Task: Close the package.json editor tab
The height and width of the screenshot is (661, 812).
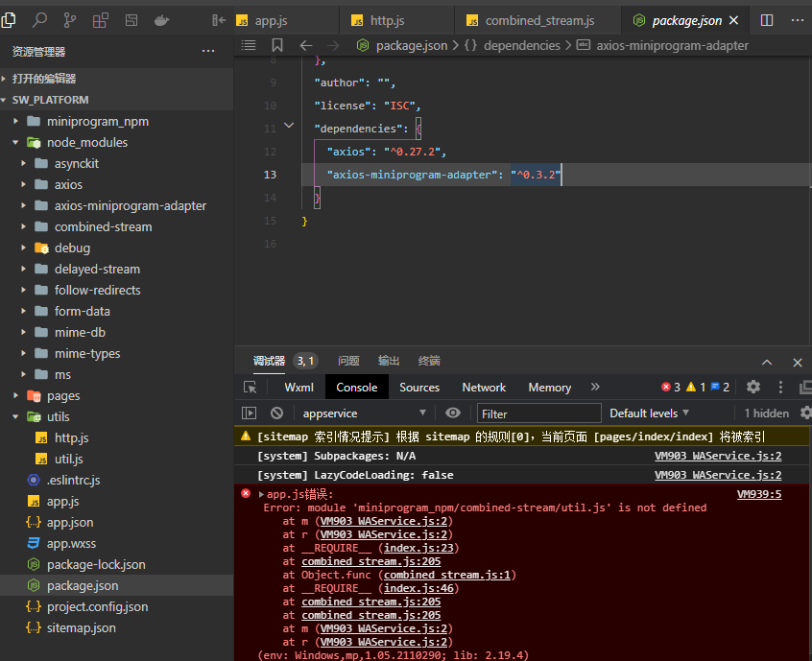Action: point(734,20)
